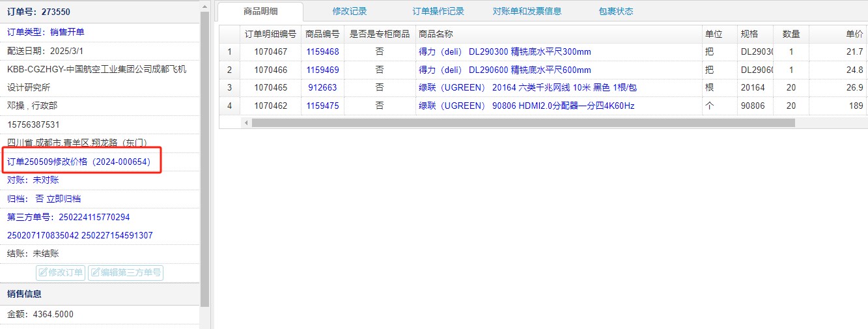Click the 编辑第三方单号 button

pyautogui.click(x=126, y=272)
